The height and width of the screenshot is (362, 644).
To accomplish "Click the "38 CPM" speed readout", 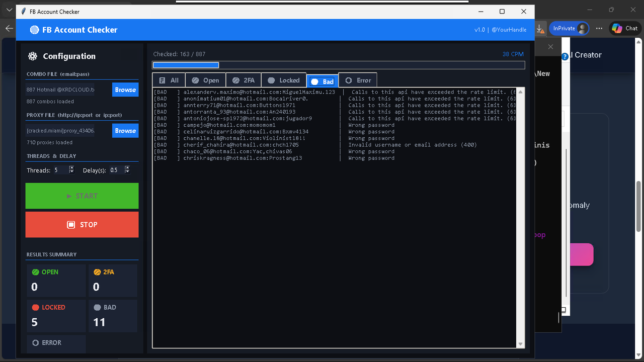I will 513,54.
